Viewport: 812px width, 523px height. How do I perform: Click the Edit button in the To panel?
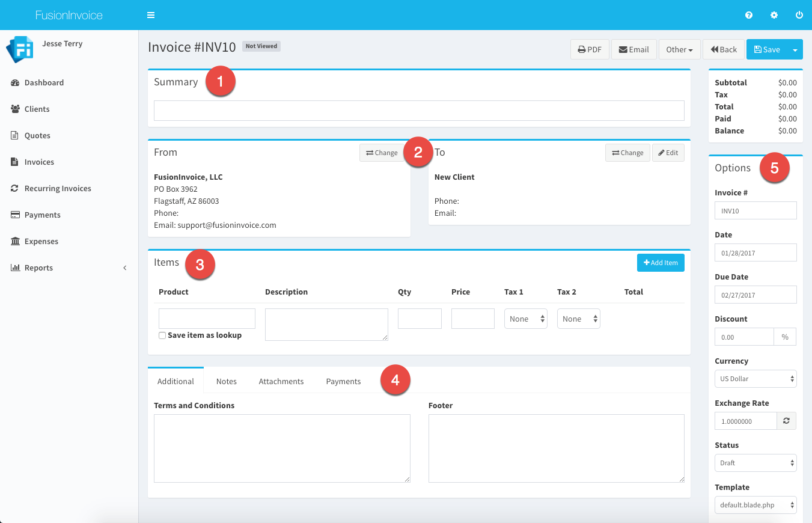click(x=668, y=153)
